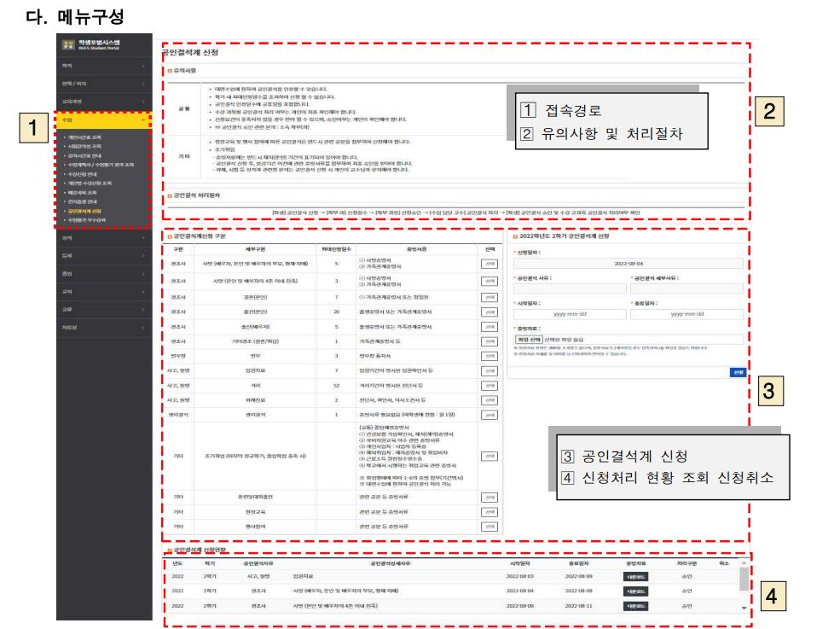Click 선택 button for 입원치료 row
The width and height of the screenshot is (840, 629).
coord(489,371)
